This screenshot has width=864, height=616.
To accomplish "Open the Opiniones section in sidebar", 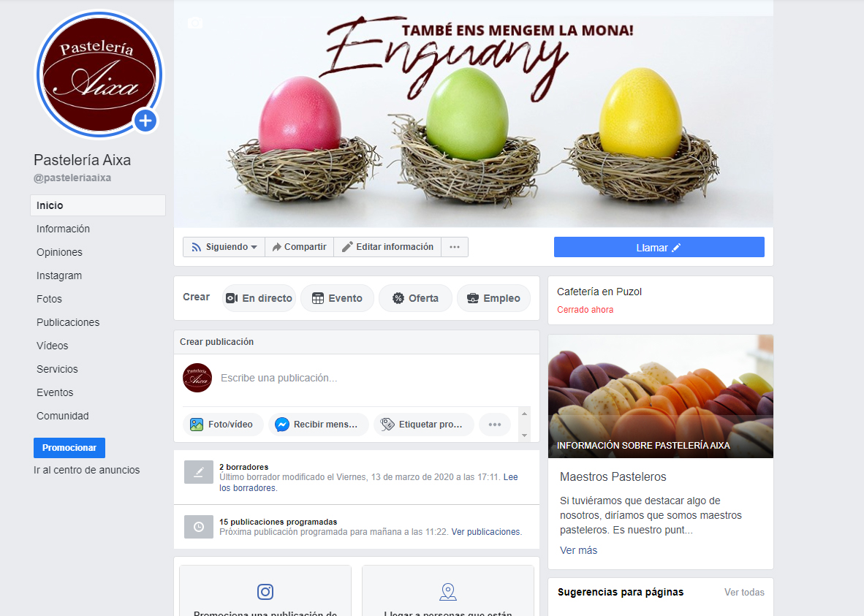I will pyautogui.click(x=59, y=252).
